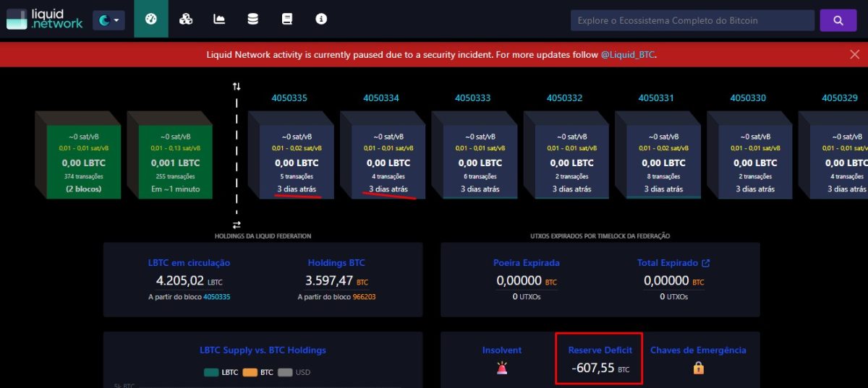
Task: Click the -607,55 BTC deficit value
Action: pyautogui.click(x=600, y=368)
